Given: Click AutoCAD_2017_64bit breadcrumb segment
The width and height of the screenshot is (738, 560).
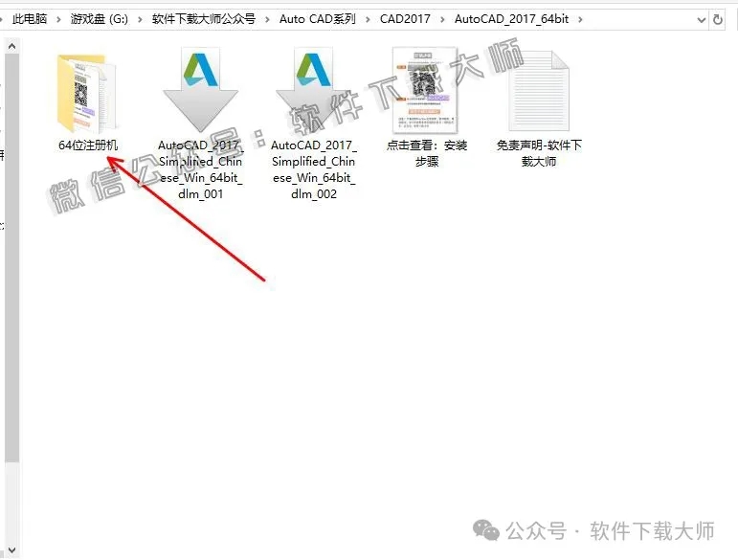Looking at the screenshot, I should coord(511,19).
